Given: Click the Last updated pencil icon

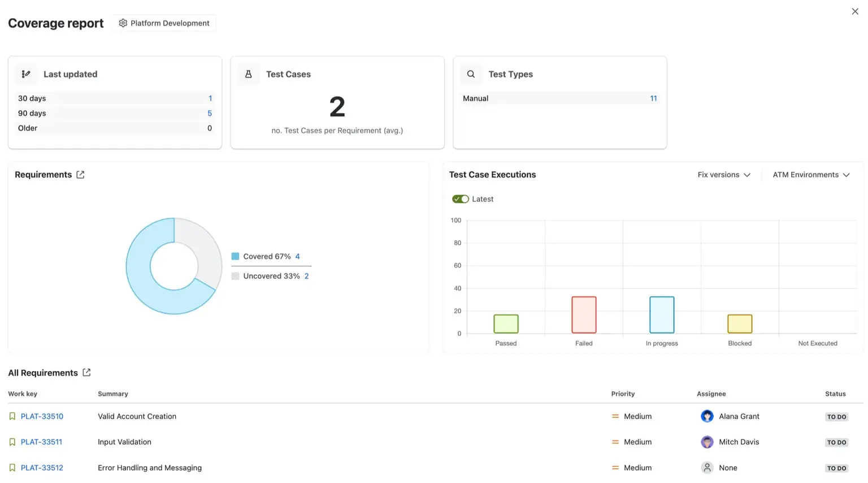Looking at the screenshot, I should point(26,74).
